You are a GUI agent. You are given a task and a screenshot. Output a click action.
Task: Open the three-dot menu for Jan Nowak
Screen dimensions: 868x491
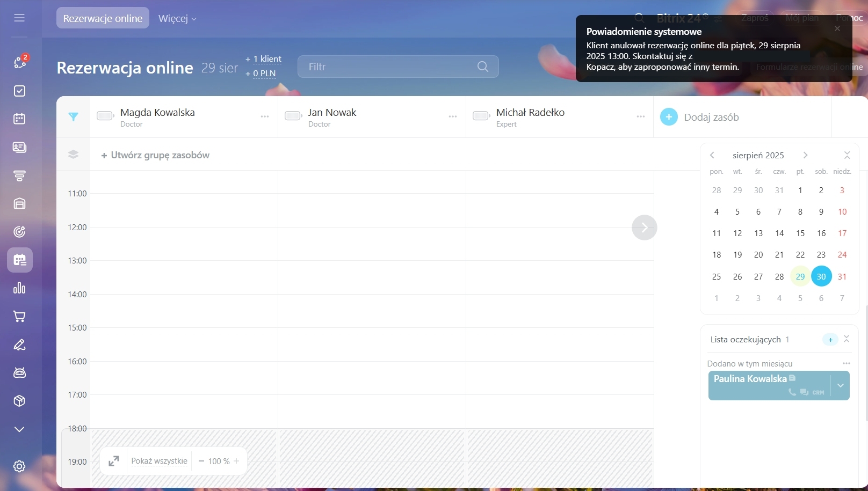[453, 116]
